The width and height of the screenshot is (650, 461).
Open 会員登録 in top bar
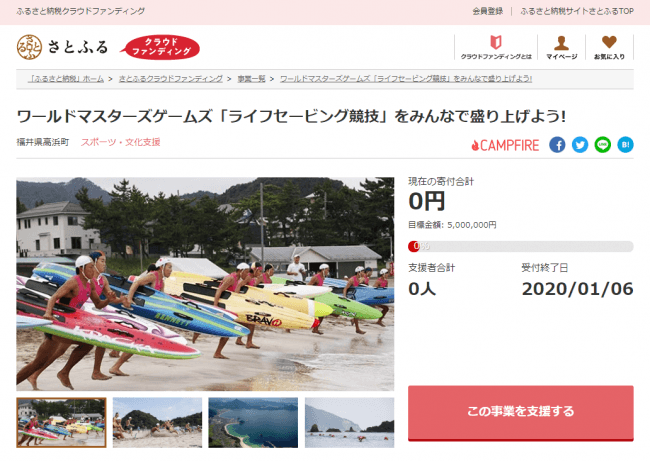pyautogui.click(x=488, y=11)
